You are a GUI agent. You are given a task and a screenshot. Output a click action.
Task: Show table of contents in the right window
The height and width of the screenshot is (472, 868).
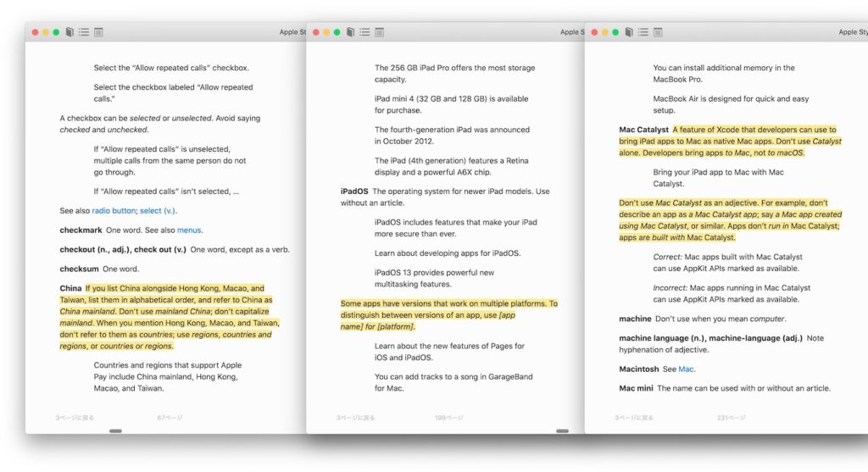[643, 32]
